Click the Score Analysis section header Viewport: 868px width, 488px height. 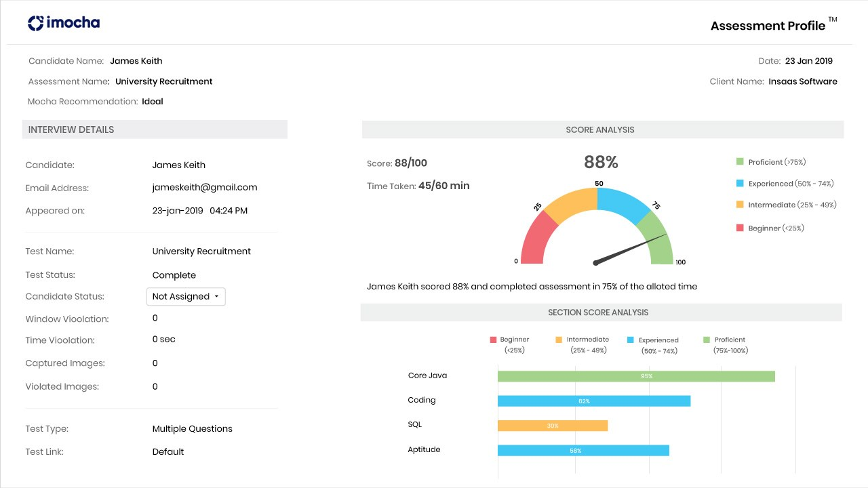click(602, 129)
